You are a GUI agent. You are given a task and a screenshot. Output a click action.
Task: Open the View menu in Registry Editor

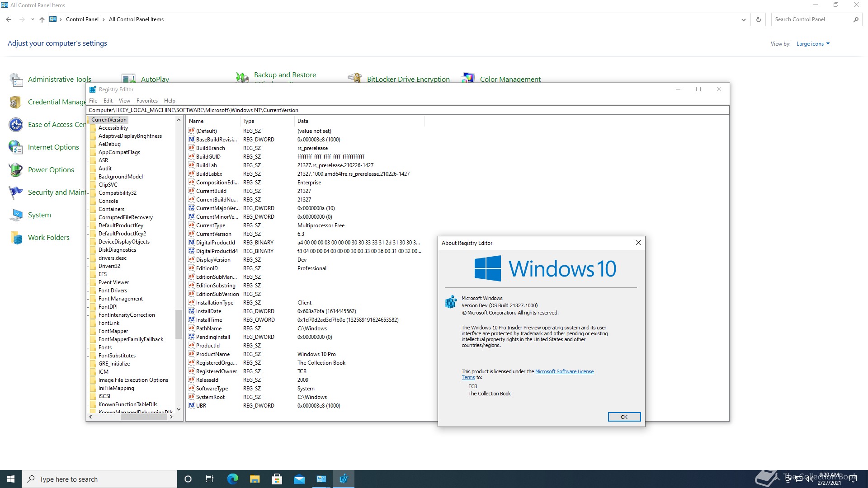pos(124,101)
